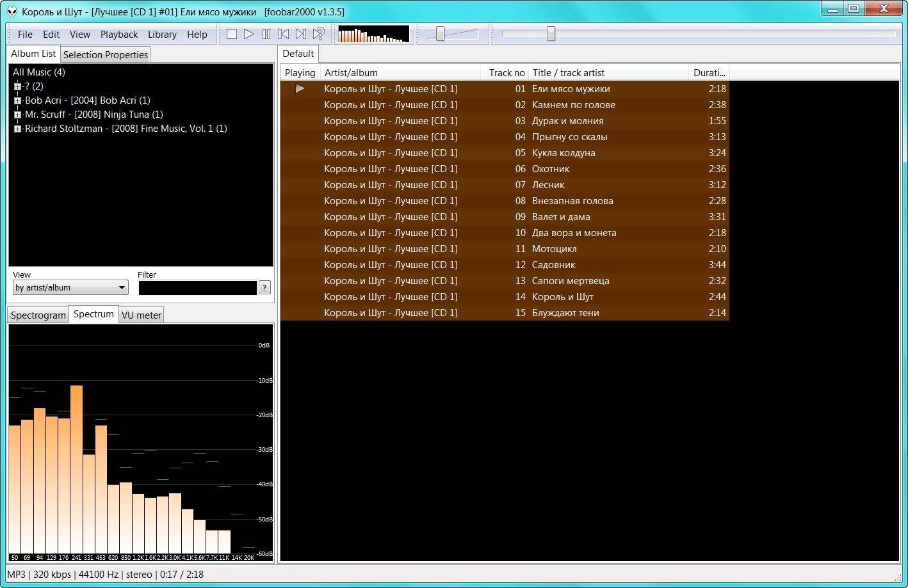
Task: Open the View dropdown "by artist/album"
Action: 70,288
